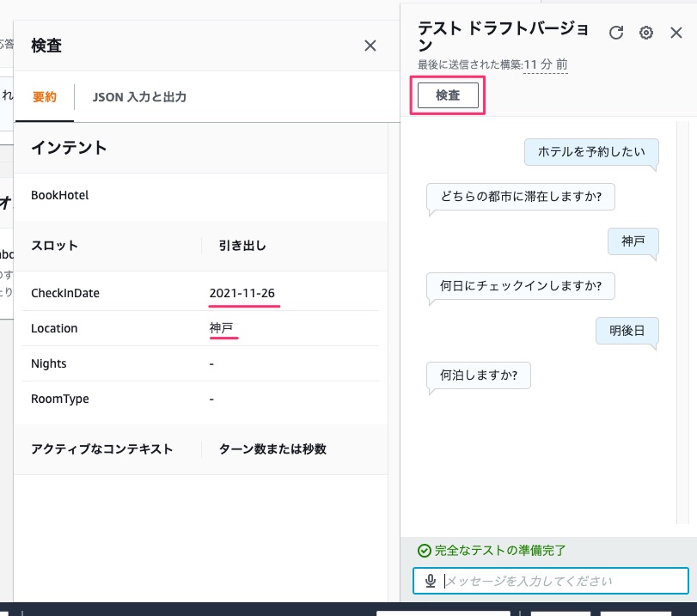Refresh the テスト ドラフトバージョン session
Screen dimensions: 697x616
coord(615,33)
